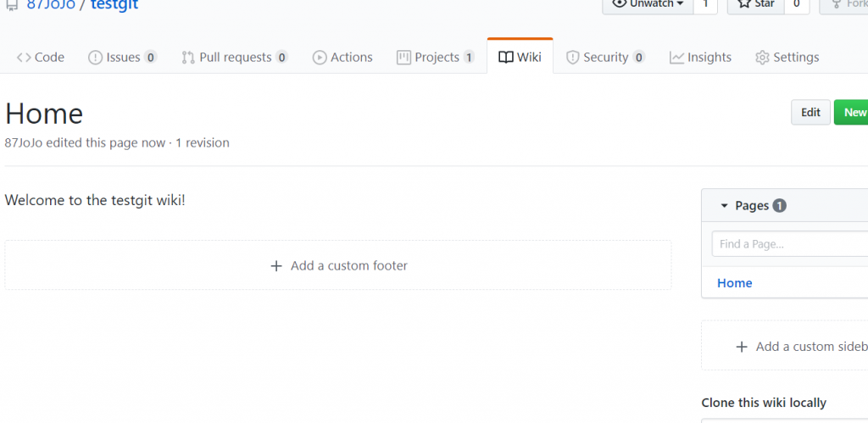This screenshot has width=868, height=423.
Task: Open the testgit repository link
Action: click(x=114, y=5)
